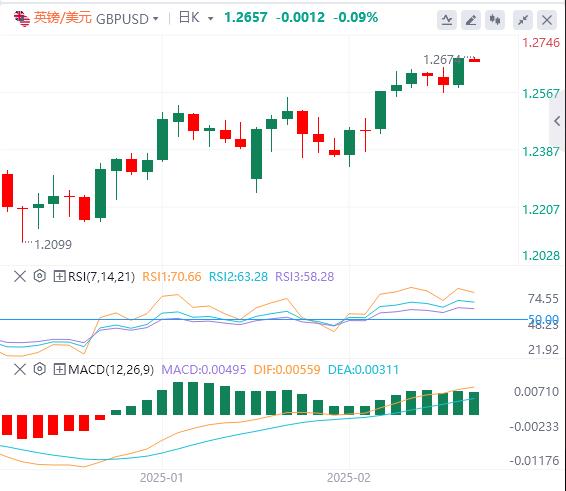This screenshot has height=491, width=566.
Task: Toggle the MACD plus box expander
Action: [x=59, y=369]
